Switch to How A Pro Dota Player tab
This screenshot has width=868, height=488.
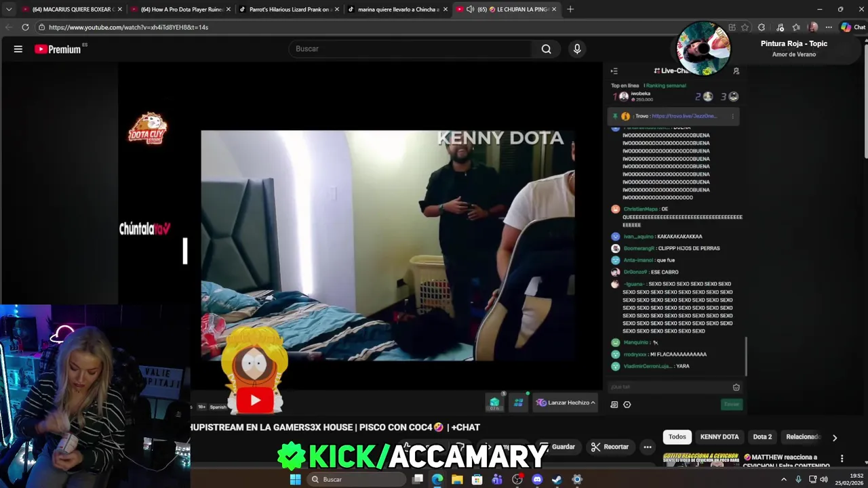pos(180,9)
